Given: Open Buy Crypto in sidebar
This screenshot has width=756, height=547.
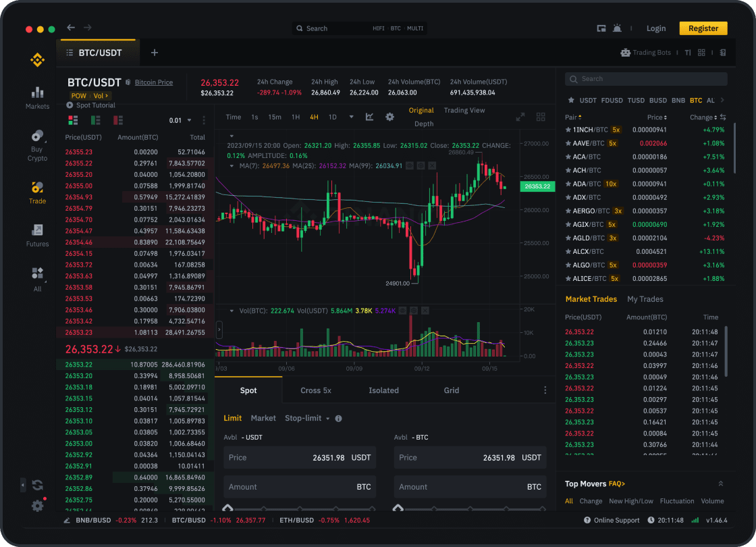Looking at the screenshot, I should (x=37, y=145).
